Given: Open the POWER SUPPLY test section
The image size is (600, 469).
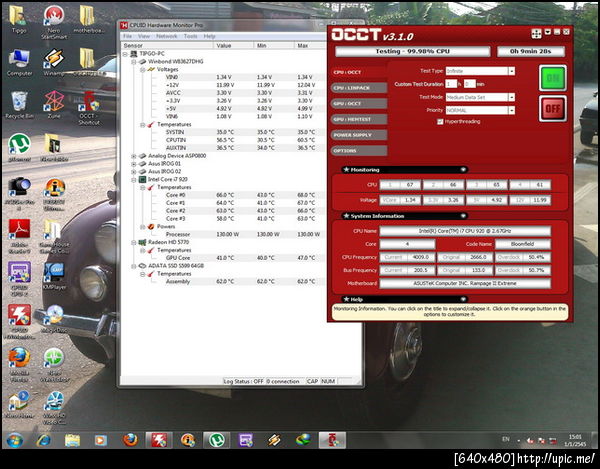Looking at the screenshot, I should [357, 133].
